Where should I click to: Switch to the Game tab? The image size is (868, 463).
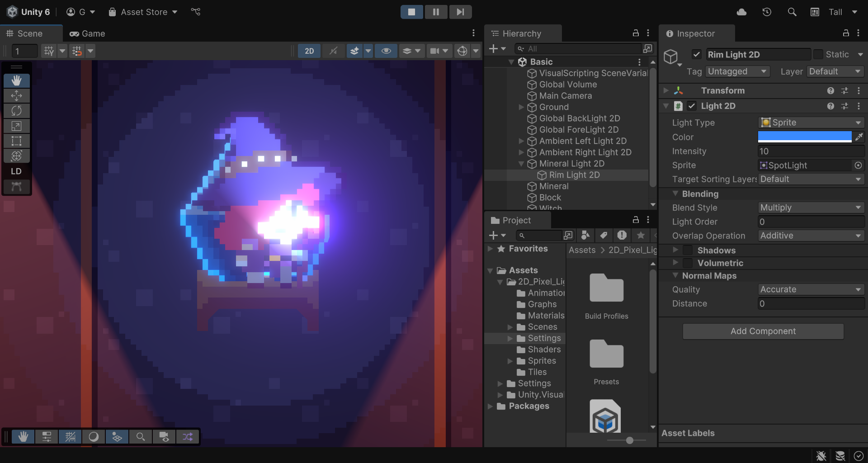(x=87, y=33)
